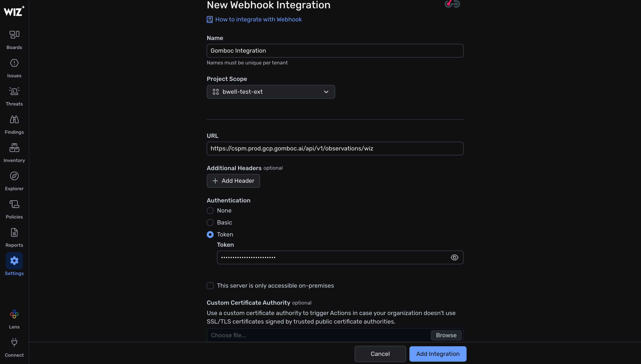641x364 pixels.
Task: Click the Settings gear icon
Action: point(14,261)
